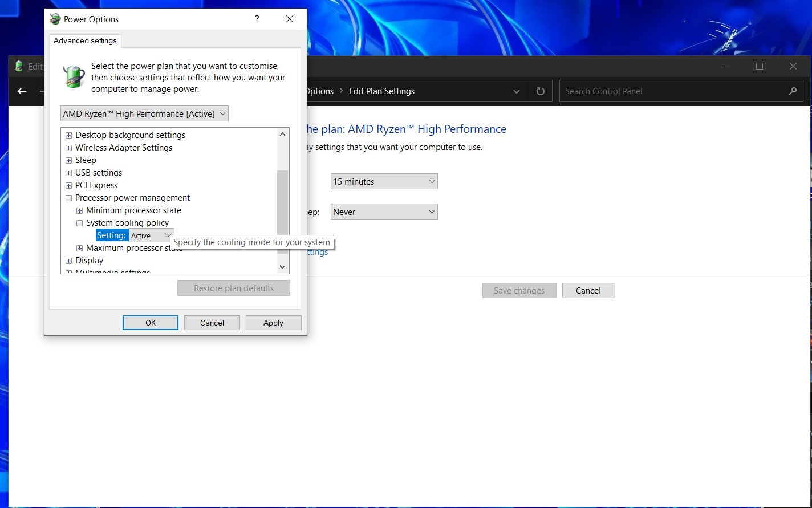The width and height of the screenshot is (812, 508).
Task: Expand Desktop background settings
Action: [68, 135]
